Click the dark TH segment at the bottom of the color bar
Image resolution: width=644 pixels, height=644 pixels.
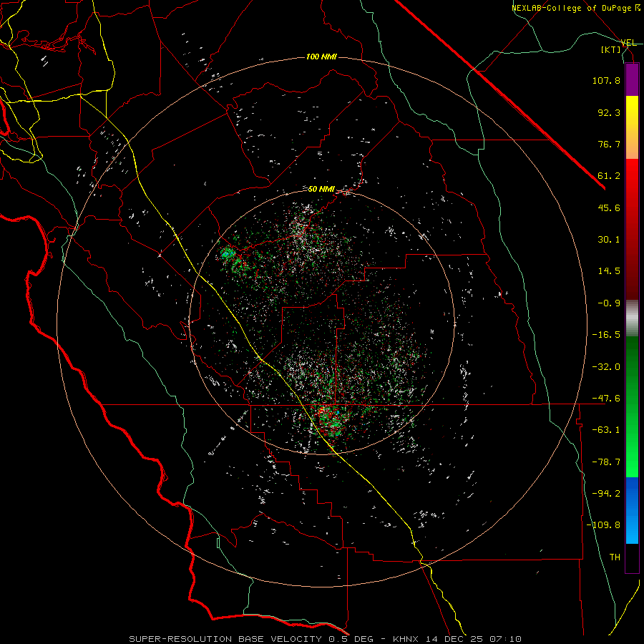click(632, 558)
